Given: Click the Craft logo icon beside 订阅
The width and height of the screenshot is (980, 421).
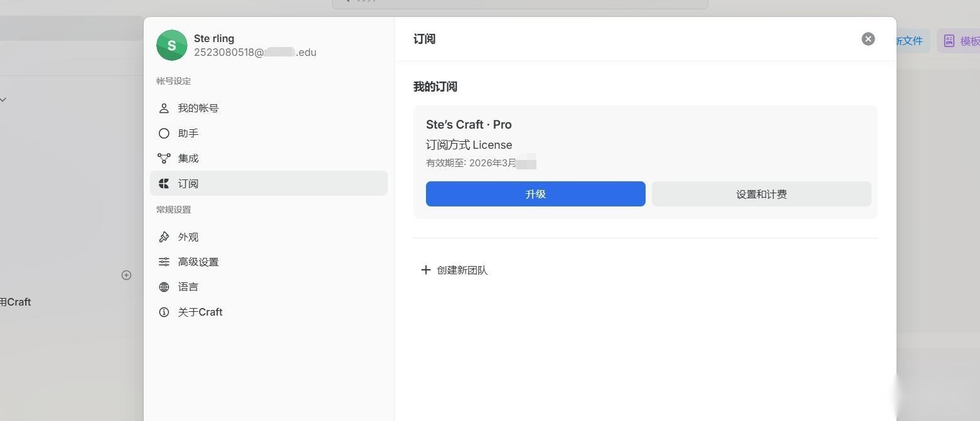Looking at the screenshot, I should pos(164,183).
